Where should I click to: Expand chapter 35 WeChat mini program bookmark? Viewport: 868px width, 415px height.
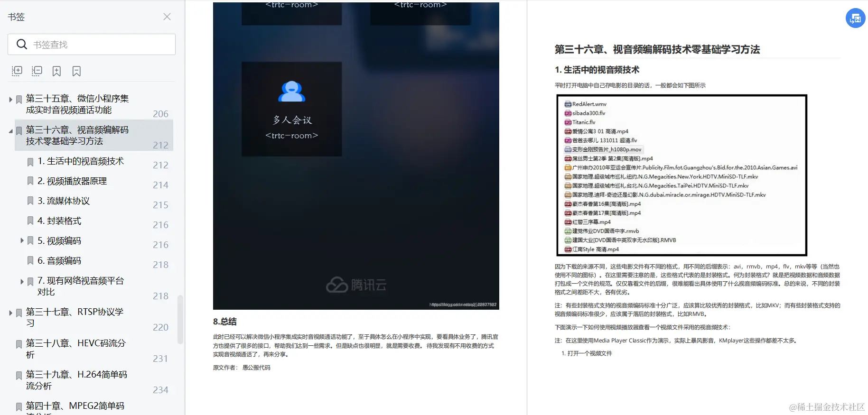coord(10,100)
